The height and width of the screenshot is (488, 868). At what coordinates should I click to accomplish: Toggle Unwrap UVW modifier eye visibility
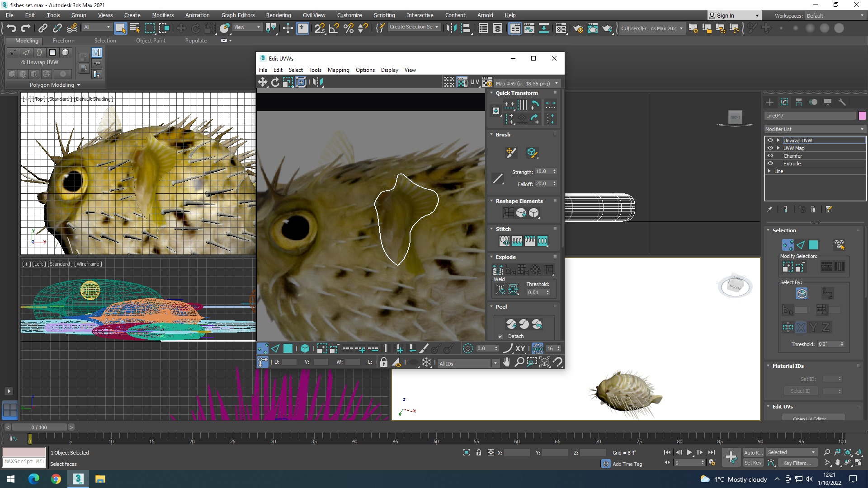click(770, 141)
